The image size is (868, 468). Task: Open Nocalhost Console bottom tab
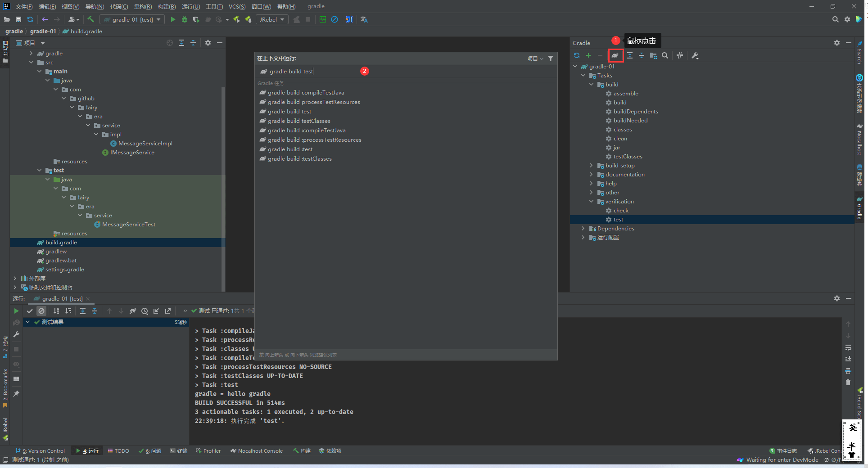click(257, 451)
